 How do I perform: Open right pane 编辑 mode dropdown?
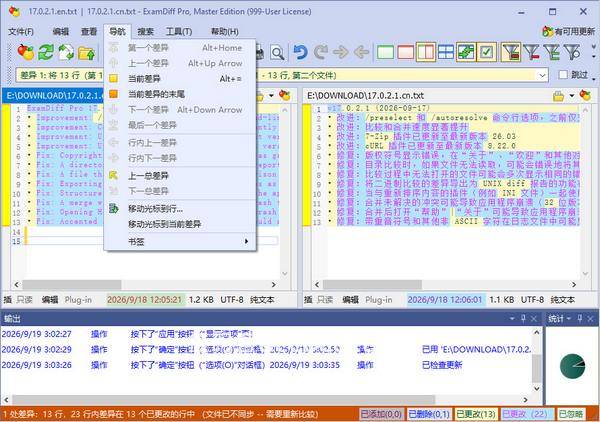pyautogui.click(x=350, y=300)
